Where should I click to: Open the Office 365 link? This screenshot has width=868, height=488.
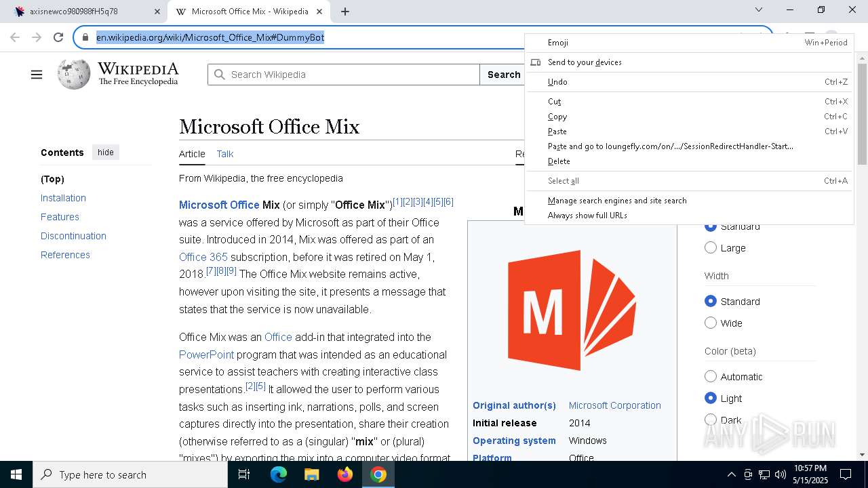point(203,257)
